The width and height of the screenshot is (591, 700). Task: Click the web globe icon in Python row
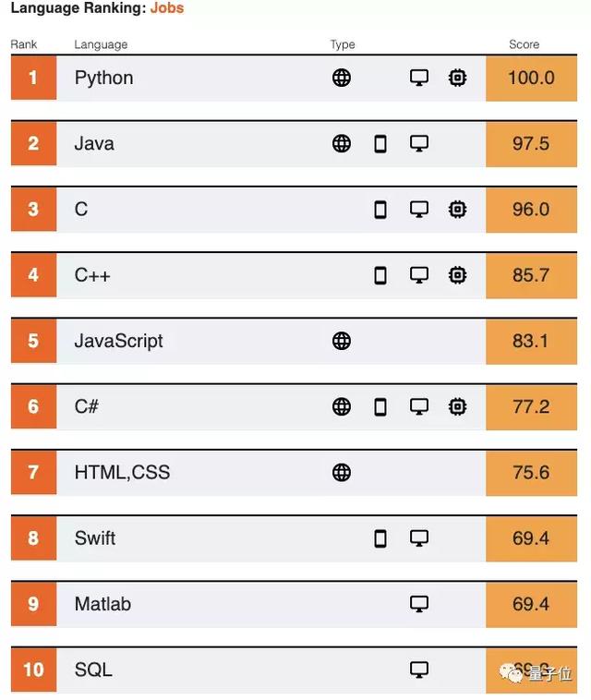(x=342, y=78)
